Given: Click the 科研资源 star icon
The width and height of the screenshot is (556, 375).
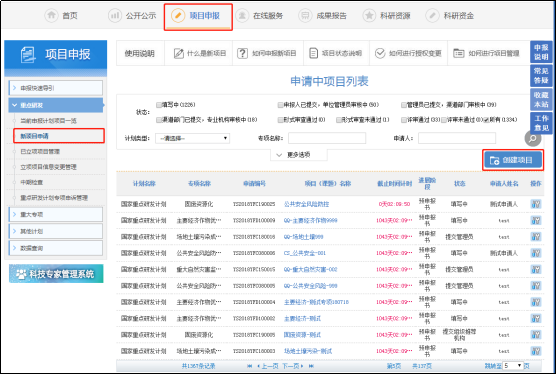Looking at the screenshot, I should click(x=369, y=16).
